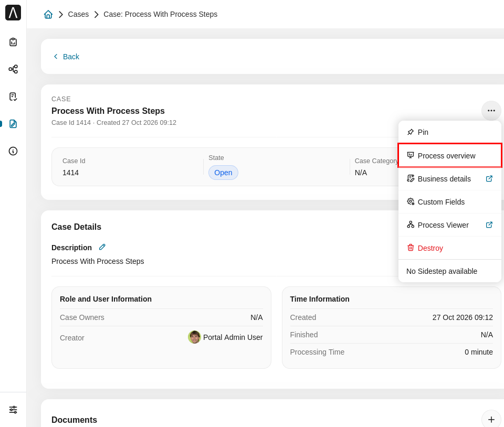Click Portal Admin User avatar
This screenshot has width=504, height=427.
point(194,337)
